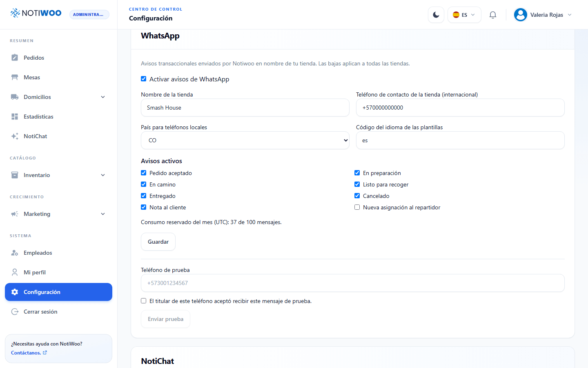Uncheck Activar avisos de WhatsApp
This screenshot has height=368, width=588.
pyautogui.click(x=144, y=79)
